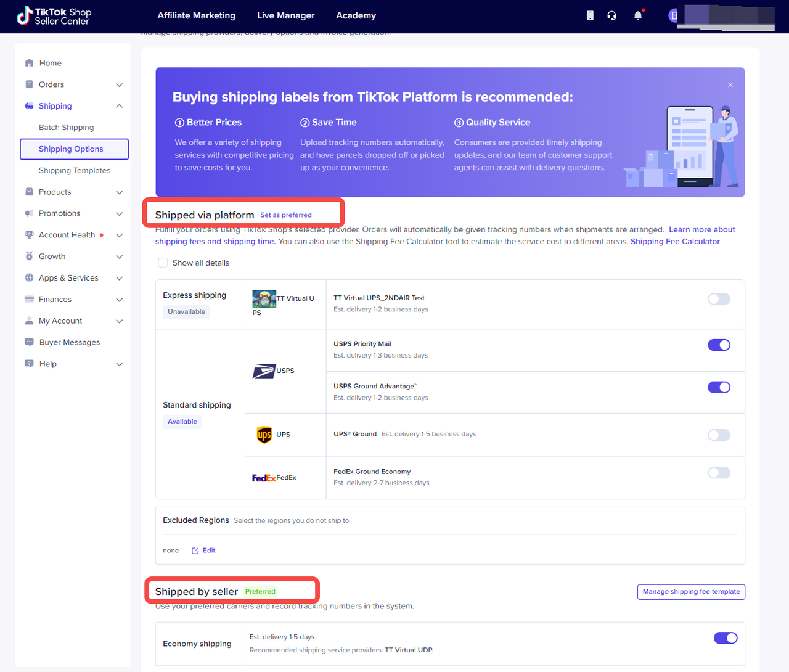The image size is (789, 672).
Task: Expand the Account Health menu chevron
Action: 120,236
